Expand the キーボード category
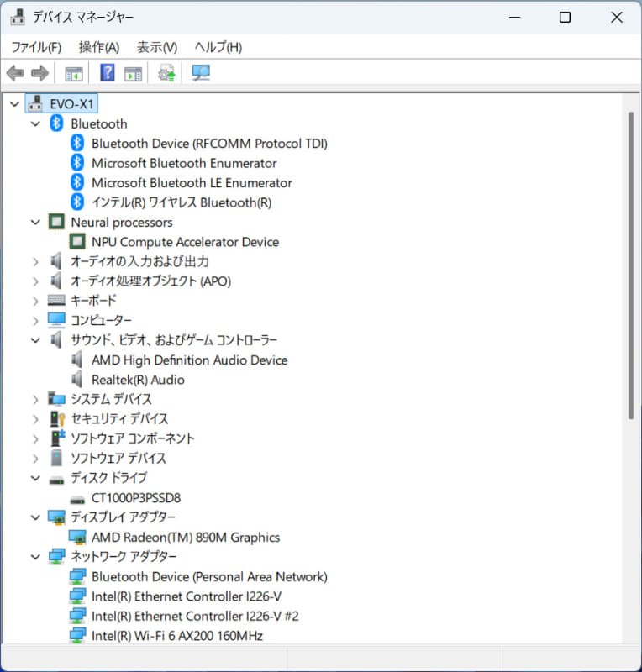642x672 pixels. [35, 301]
